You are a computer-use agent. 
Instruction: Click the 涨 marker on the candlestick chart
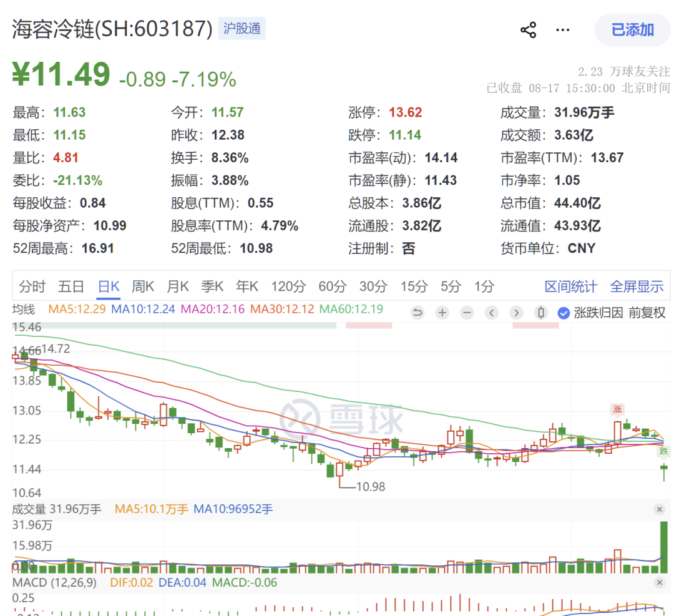(x=618, y=409)
